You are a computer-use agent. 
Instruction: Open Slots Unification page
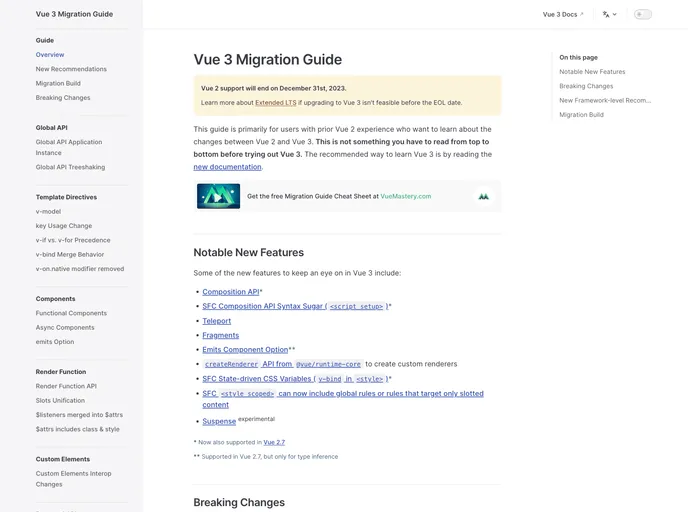pyautogui.click(x=60, y=401)
